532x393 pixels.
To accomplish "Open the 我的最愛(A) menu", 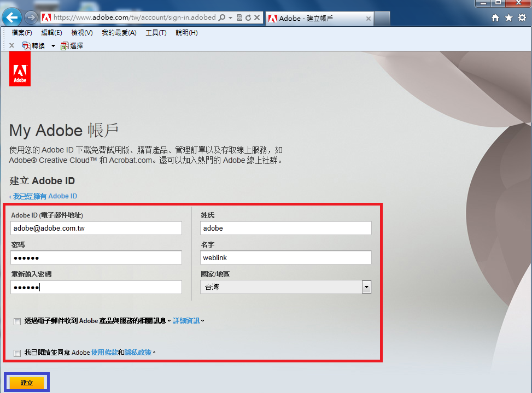I will 119,33.
